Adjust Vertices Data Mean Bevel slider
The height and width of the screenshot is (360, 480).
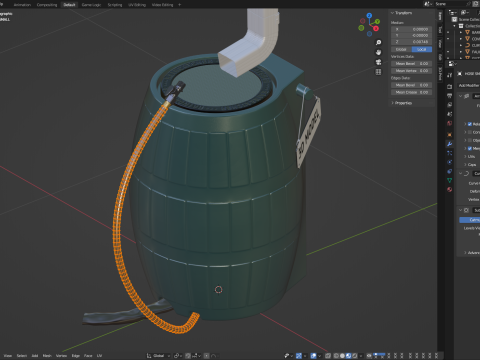(x=411, y=63)
